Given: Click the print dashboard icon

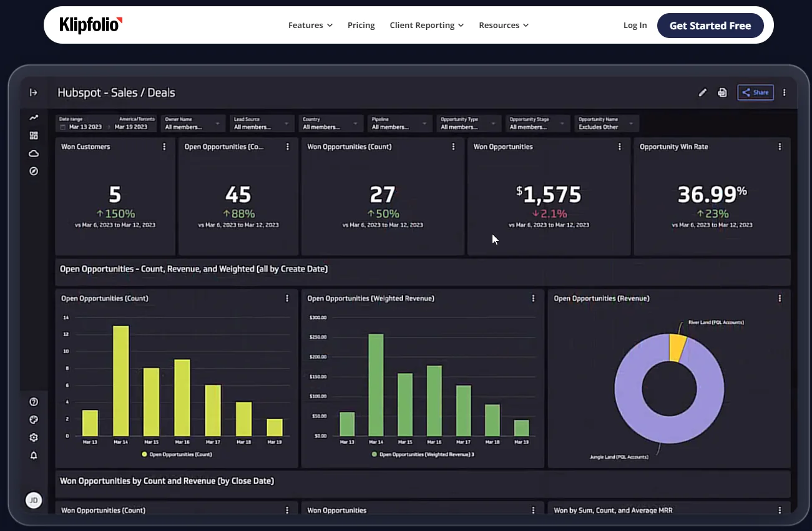Looking at the screenshot, I should pyautogui.click(x=722, y=92).
